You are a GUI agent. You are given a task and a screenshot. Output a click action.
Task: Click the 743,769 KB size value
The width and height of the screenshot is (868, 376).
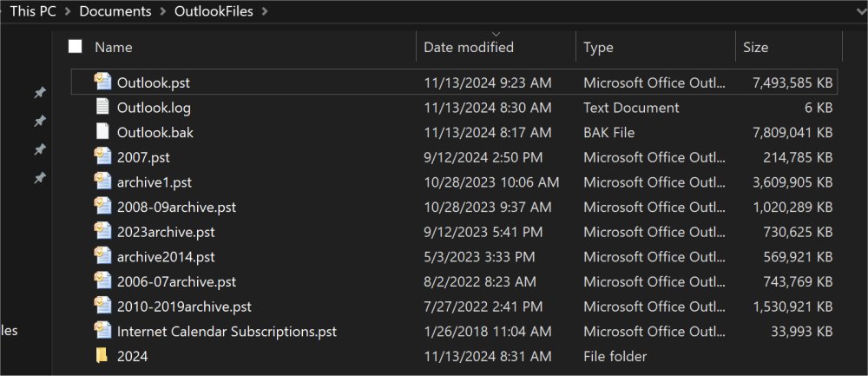click(798, 281)
